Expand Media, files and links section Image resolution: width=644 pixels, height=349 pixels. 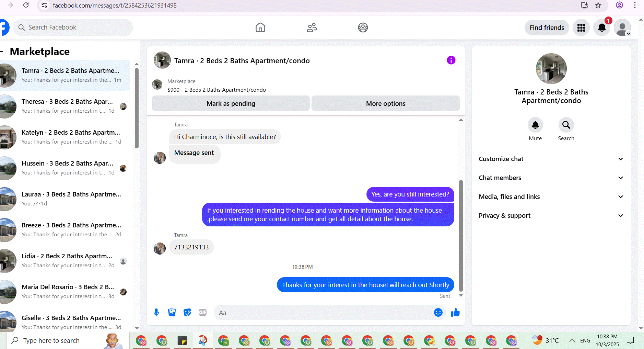(551, 196)
